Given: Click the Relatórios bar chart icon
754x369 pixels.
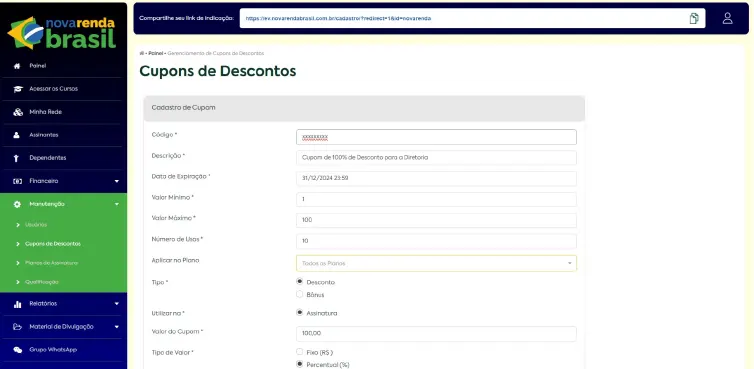Looking at the screenshot, I should (18, 304).
